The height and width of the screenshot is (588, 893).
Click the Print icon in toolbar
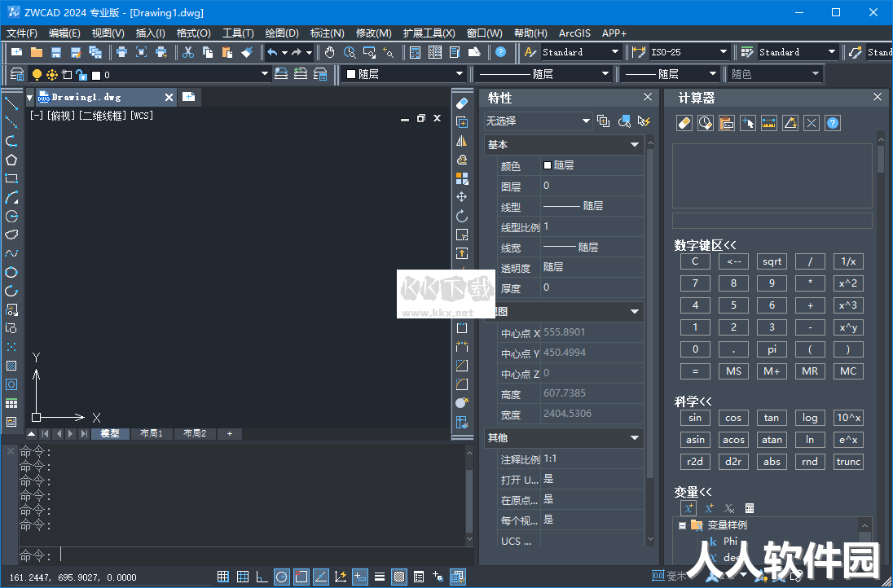pyautogui.click(x=121, y=52)
